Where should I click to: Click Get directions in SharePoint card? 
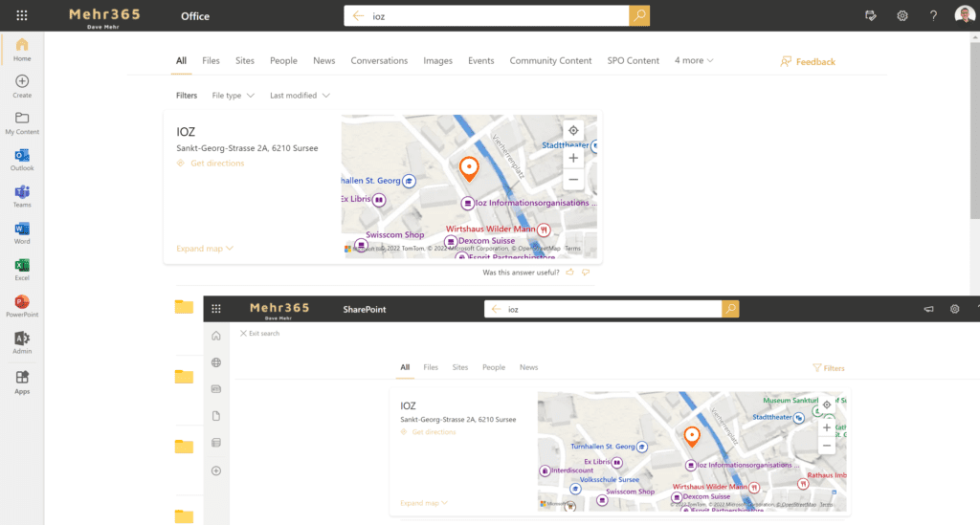pos(428,432)
